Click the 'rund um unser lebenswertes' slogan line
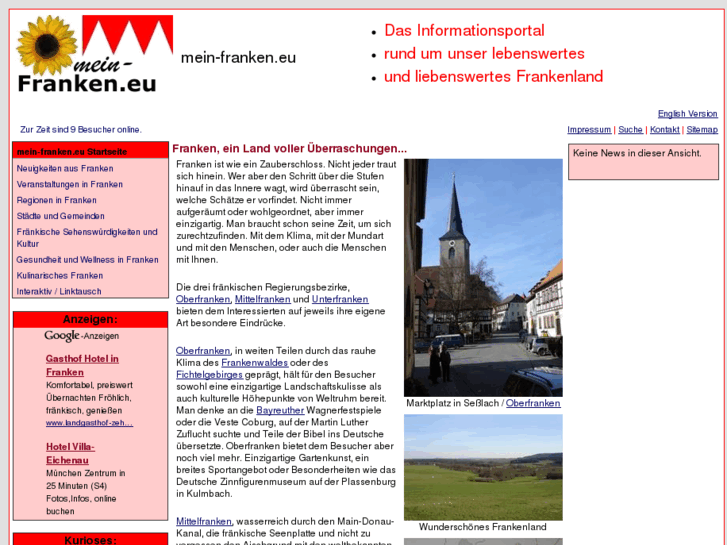 click(484, 53)
